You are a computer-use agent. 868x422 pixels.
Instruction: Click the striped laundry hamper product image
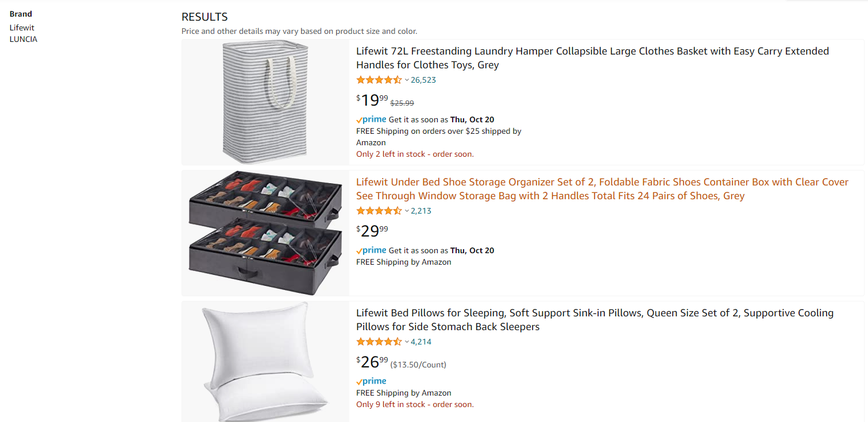click(265, 102)
